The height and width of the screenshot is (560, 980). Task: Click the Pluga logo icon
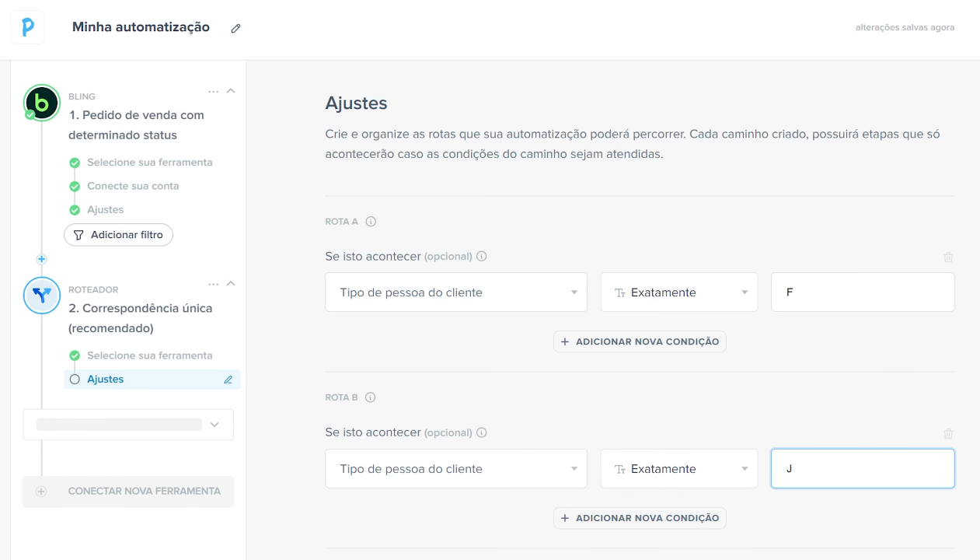click(27, 27)
